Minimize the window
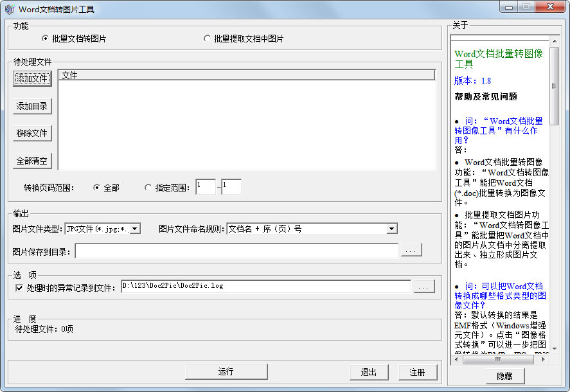This screenshot has height=392, width=570. [x=510, y=7]
